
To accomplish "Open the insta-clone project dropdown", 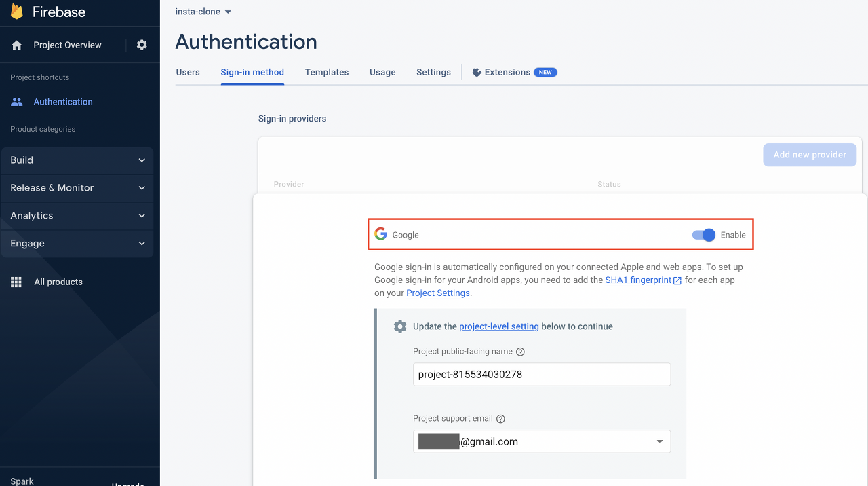I will point(203,12).
